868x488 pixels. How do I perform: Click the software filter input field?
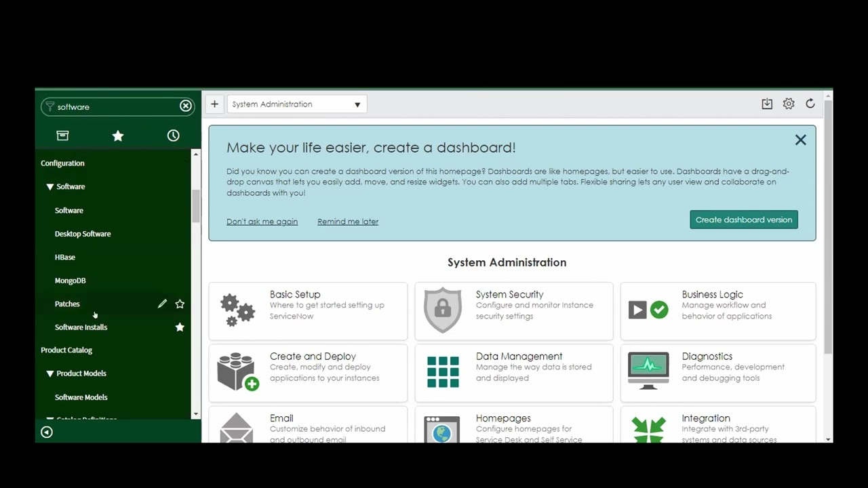point(117,106)
